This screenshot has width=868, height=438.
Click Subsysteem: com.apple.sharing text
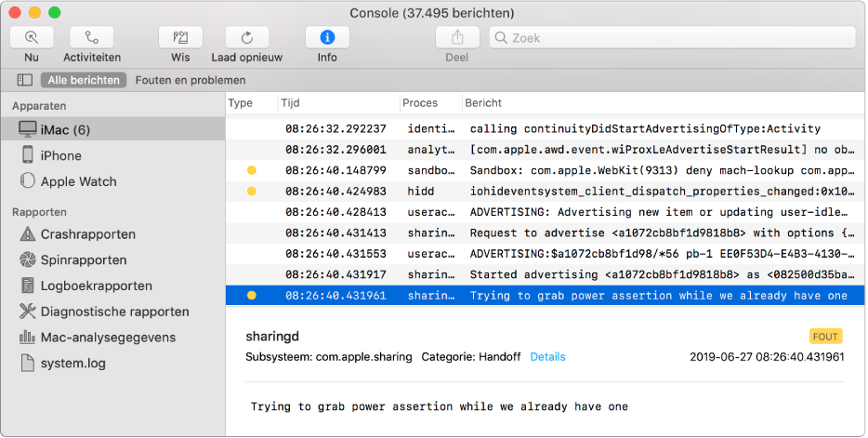coord(329,357)
